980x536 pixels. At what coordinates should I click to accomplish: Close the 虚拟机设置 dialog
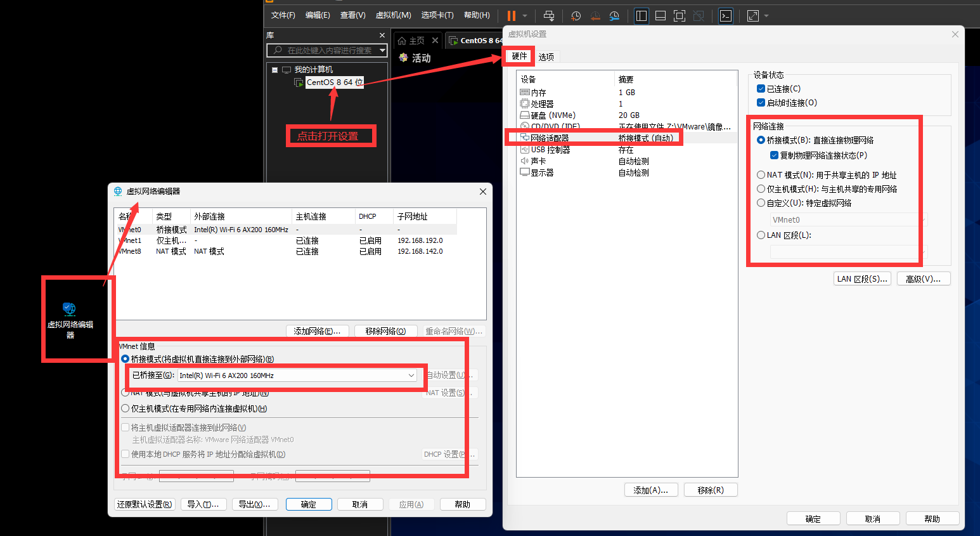point(955,34)
